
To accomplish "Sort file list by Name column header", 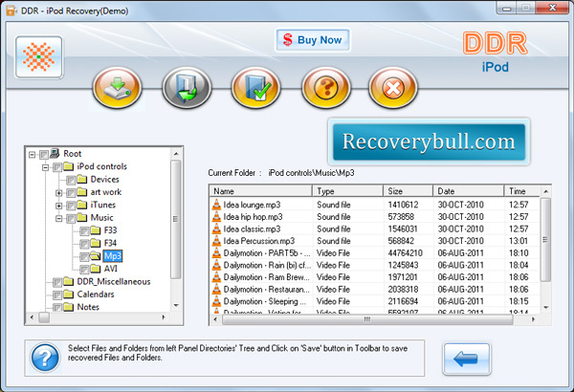I will [260, 191].
